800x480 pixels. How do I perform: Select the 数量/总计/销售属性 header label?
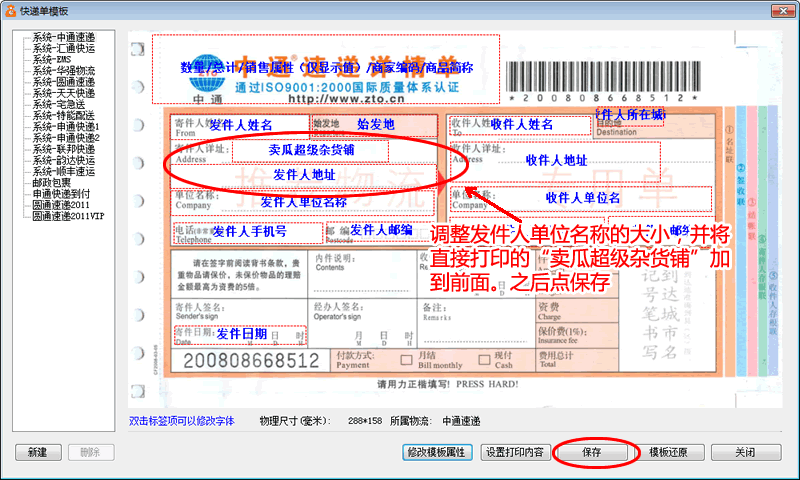(x=327, y=68)
